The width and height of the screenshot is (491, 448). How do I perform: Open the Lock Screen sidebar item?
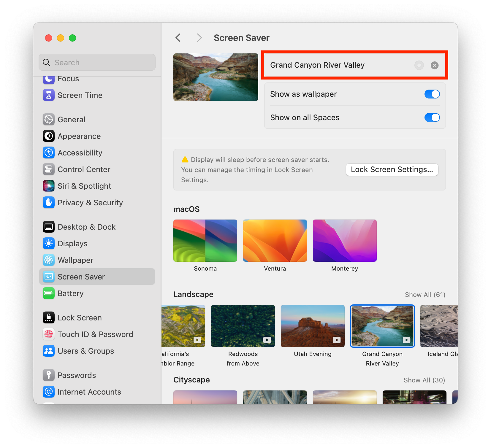tap(80, 318)
